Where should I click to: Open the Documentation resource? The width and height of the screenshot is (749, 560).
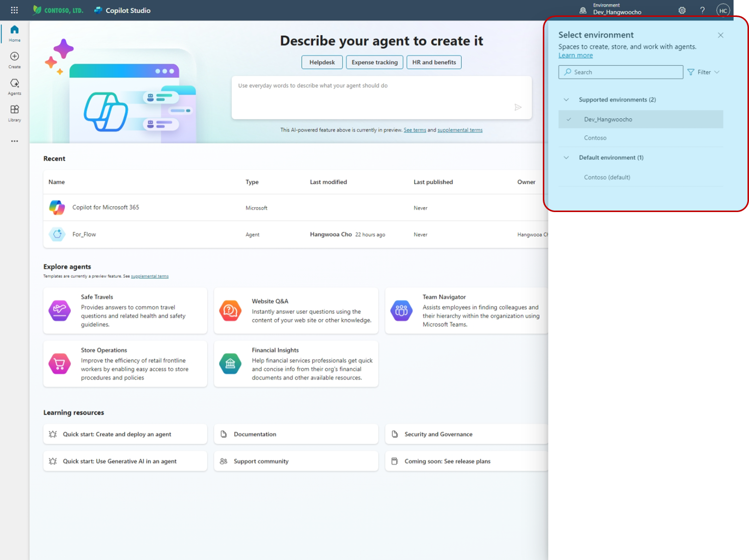[296, 434]
